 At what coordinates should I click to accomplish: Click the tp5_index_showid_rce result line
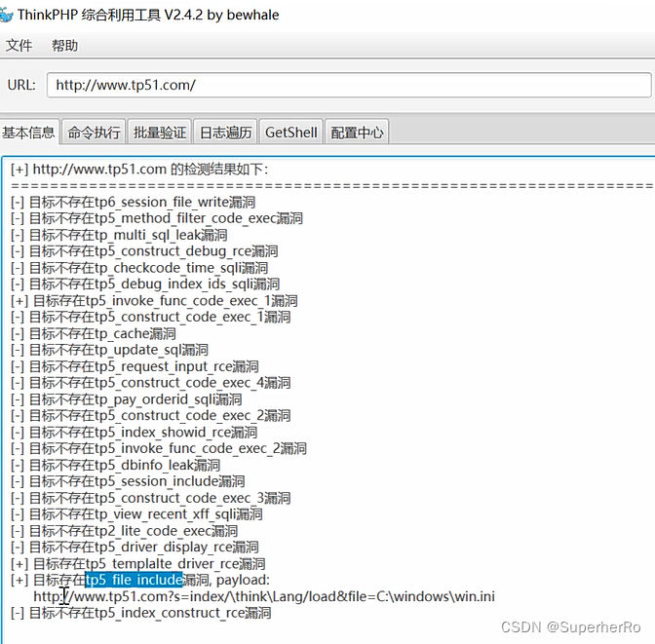pos(134,433)
